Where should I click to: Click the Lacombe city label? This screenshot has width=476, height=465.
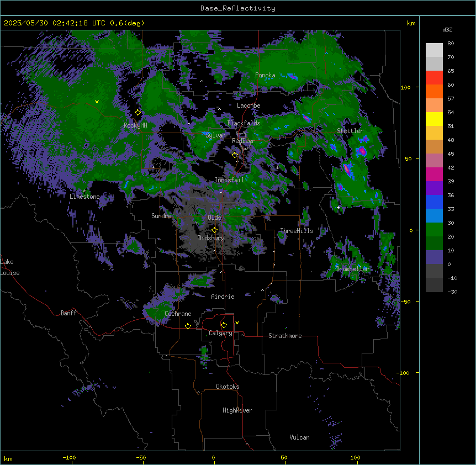pos(248,105)
